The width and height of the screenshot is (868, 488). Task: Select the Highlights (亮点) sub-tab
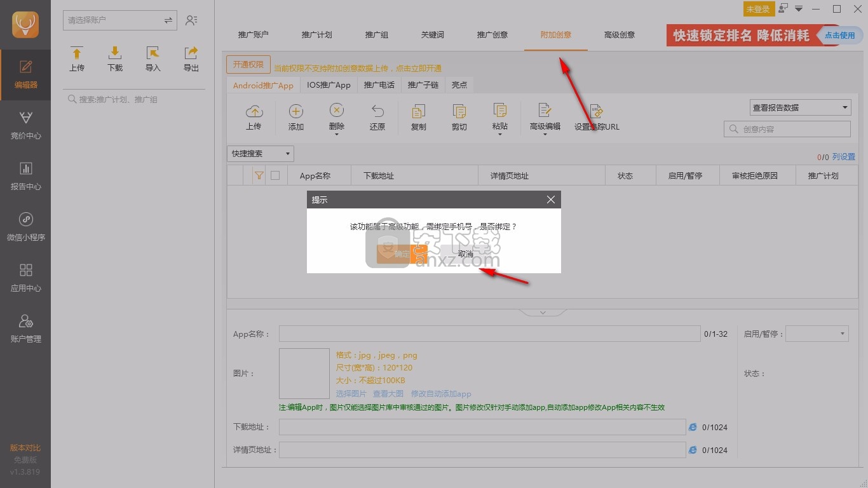coord(459,85)
